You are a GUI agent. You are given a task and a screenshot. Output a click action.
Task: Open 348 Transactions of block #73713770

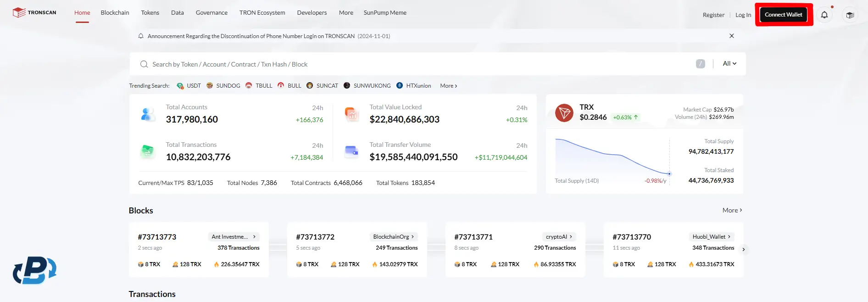click(713, 248)
